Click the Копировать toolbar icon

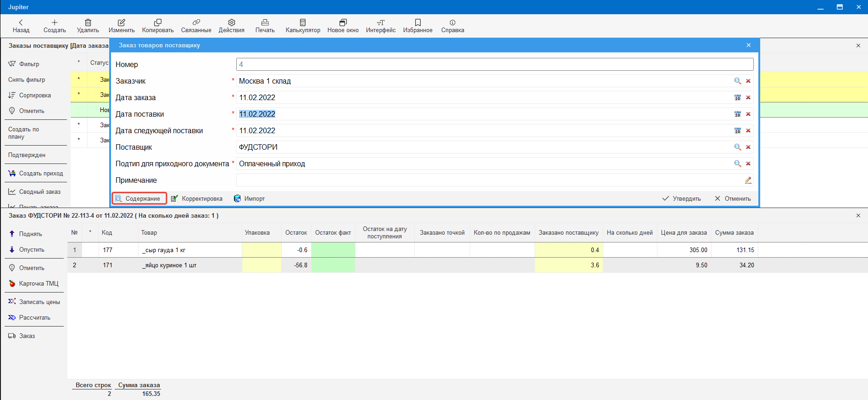[158, 23]
